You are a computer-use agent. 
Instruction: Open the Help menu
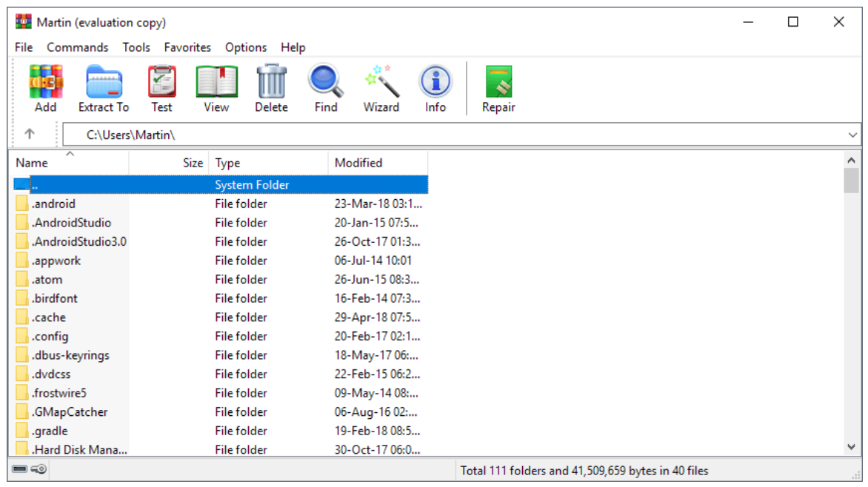(293, 47)
